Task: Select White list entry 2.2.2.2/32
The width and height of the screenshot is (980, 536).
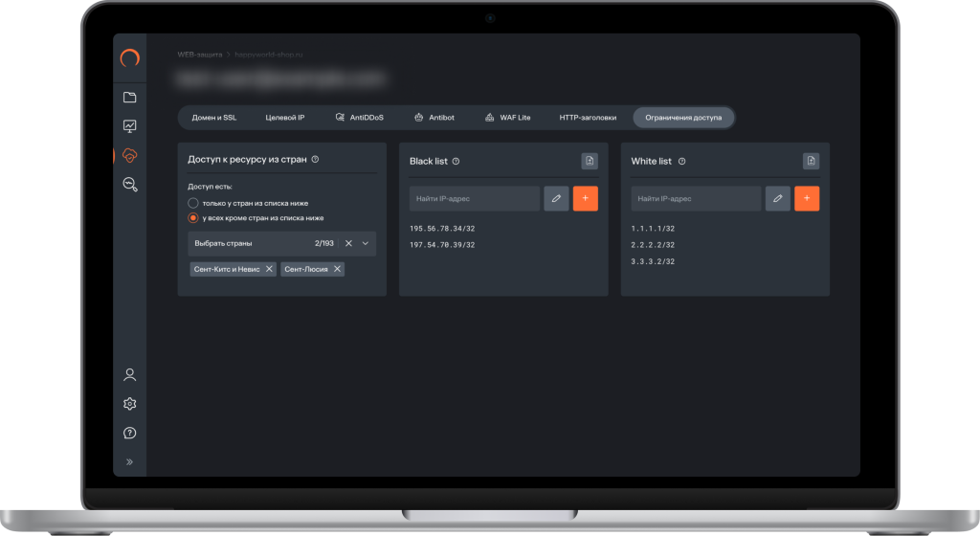Action: coord(653,245)
